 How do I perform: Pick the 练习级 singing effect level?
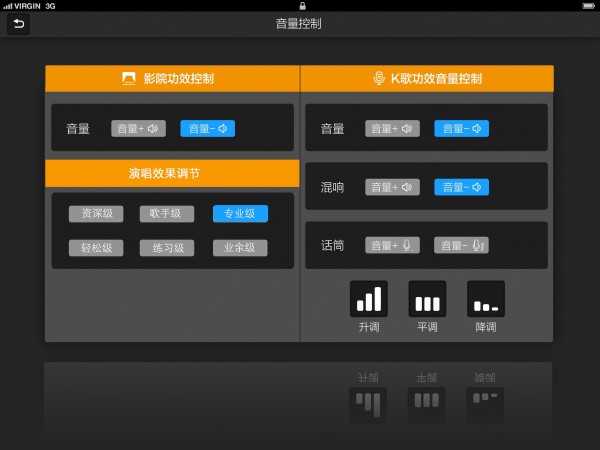point(166,248)
